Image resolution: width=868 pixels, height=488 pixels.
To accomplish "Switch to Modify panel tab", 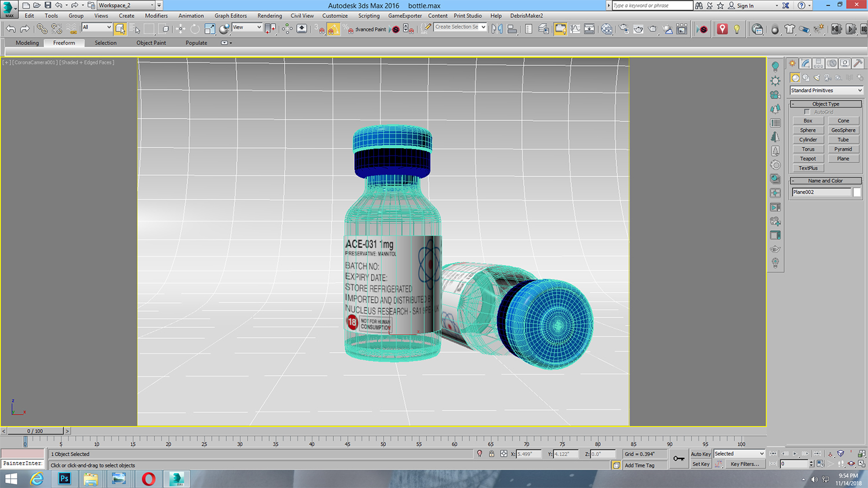I will (806, 63).
